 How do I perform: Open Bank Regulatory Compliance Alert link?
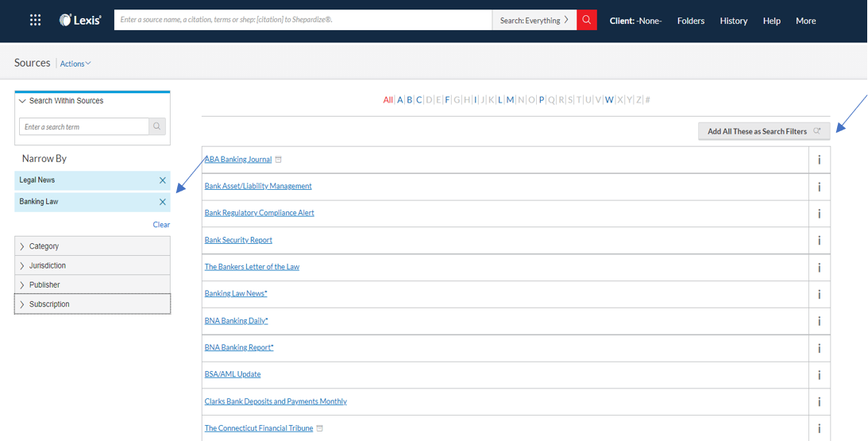click(x=259, y=213)
